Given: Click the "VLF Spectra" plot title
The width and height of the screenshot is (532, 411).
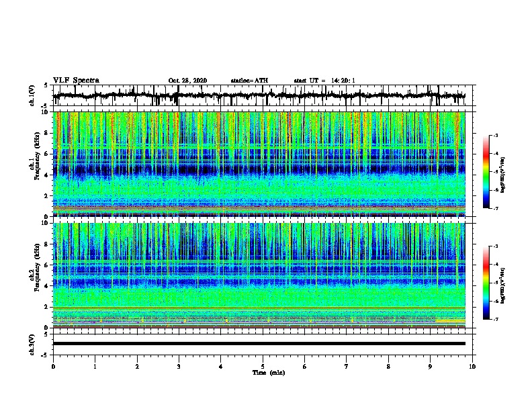Looking at the screenshot, I should pyautogui.click(x=76, y=81).
